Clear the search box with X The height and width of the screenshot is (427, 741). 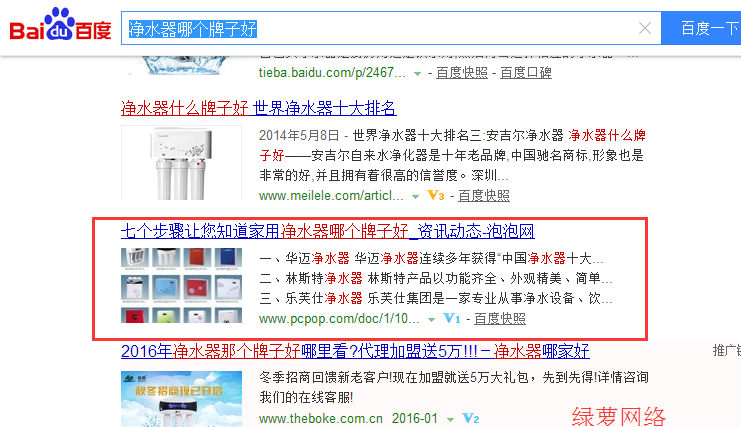[645, 28]
